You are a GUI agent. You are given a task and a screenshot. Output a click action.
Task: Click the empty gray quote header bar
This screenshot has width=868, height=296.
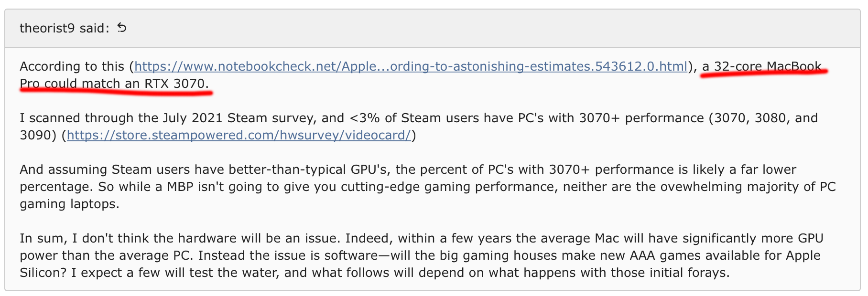click(478, 28)
